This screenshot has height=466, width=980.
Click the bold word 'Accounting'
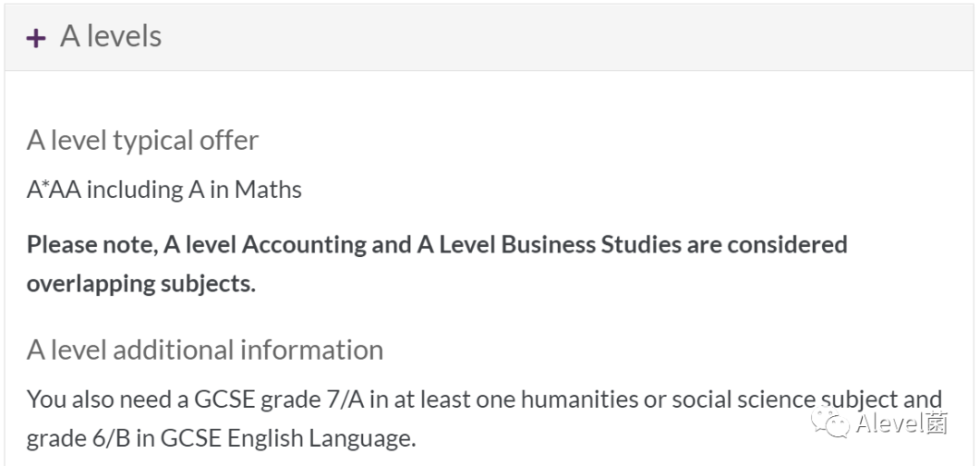(x=305, y=244)
